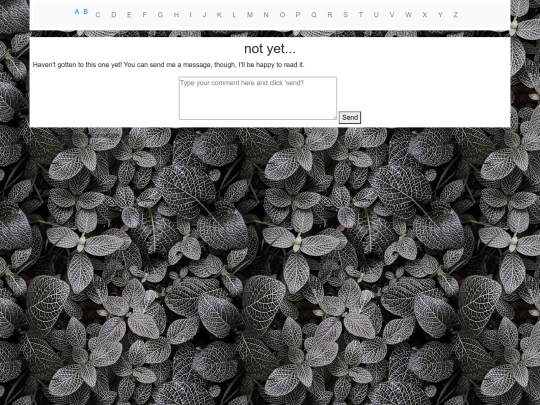Go to letter N in navigation

click(x=266, y=15)
